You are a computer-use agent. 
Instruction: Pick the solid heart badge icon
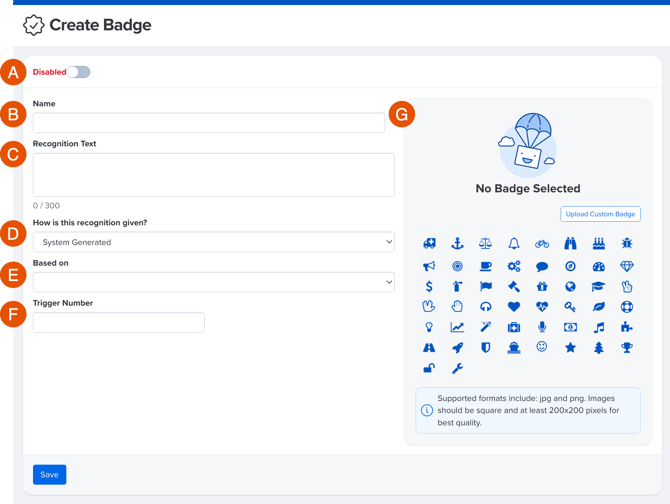point(514,307)
